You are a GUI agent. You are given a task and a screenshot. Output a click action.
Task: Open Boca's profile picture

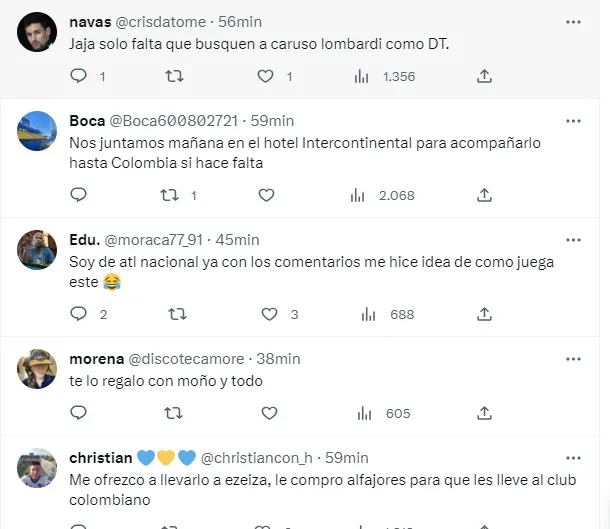pyautogui.click(x=37, y=130)
